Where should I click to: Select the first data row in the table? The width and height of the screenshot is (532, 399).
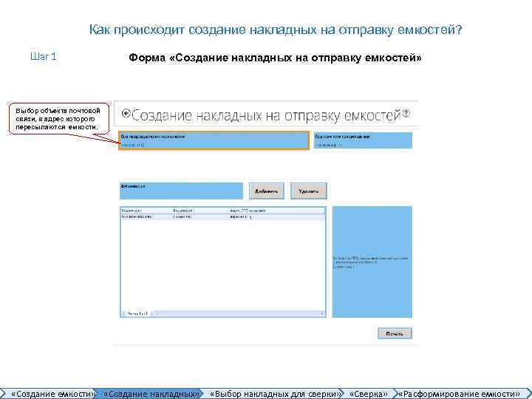coord(223,216)
